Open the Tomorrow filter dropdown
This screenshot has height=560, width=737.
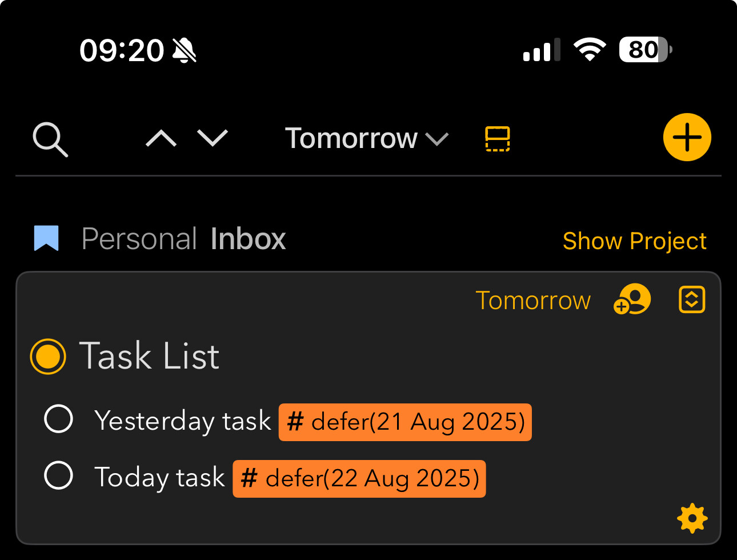coord(366,138)
